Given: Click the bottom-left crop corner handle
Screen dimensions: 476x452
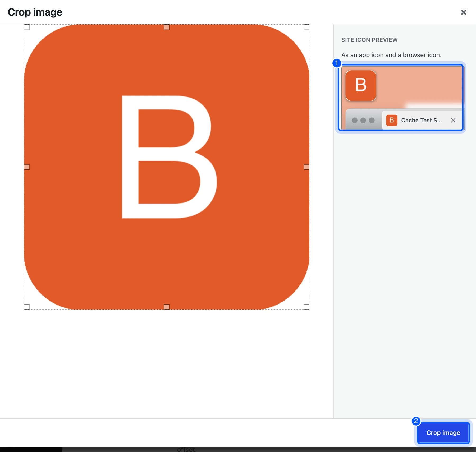Looking at the screenshot, I should [x=27, y=307].
